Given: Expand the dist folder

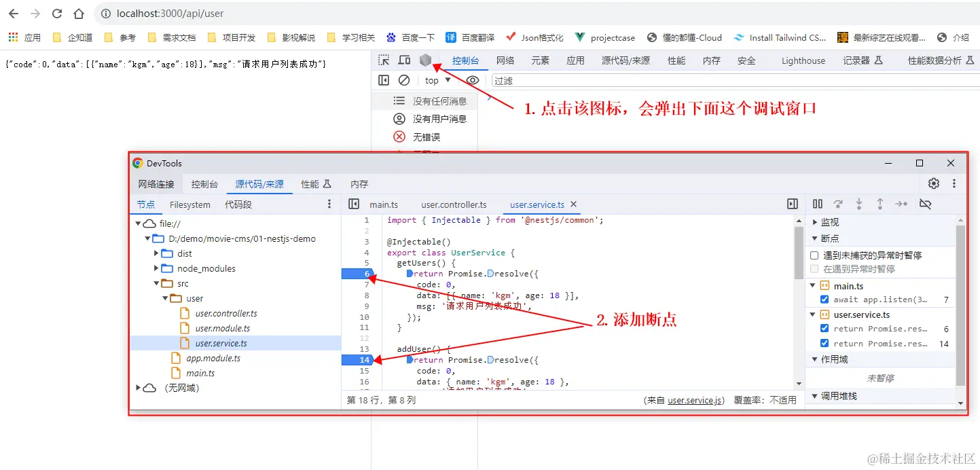Looking at the screenshot, I should pos(156,253).
